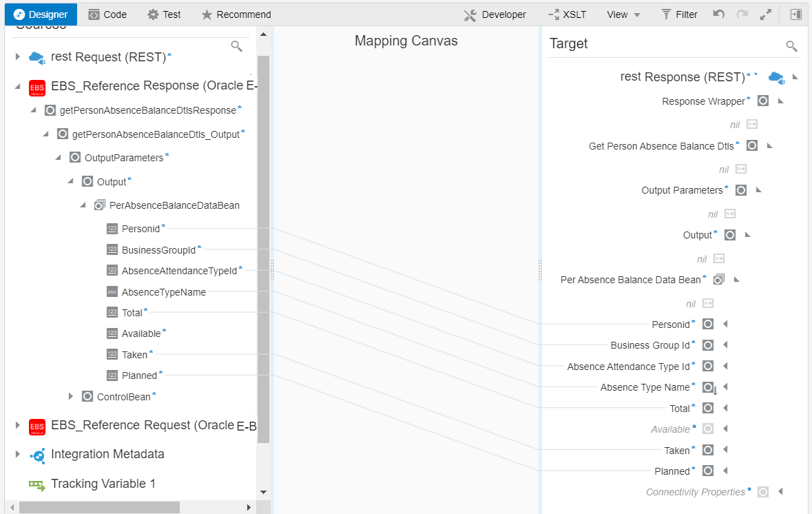
Task: Switch to the Code tab
Action: coord(107,14)
